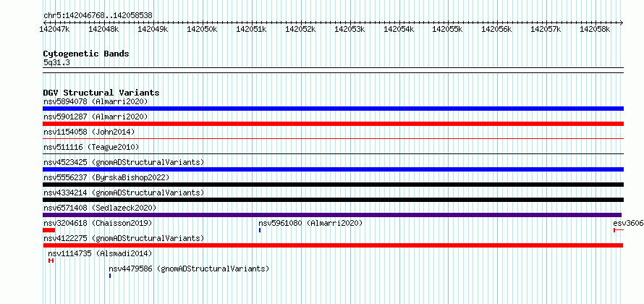
Task: Open variant label nsv4122275 (gnomADStructuralVariants)
Action: tap(124, 238)
